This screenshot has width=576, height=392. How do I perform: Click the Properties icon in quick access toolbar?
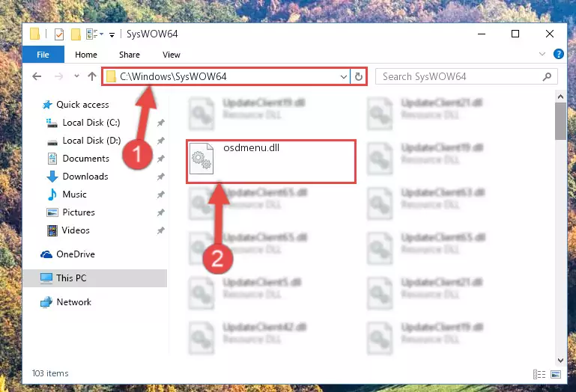pos(58,34)
